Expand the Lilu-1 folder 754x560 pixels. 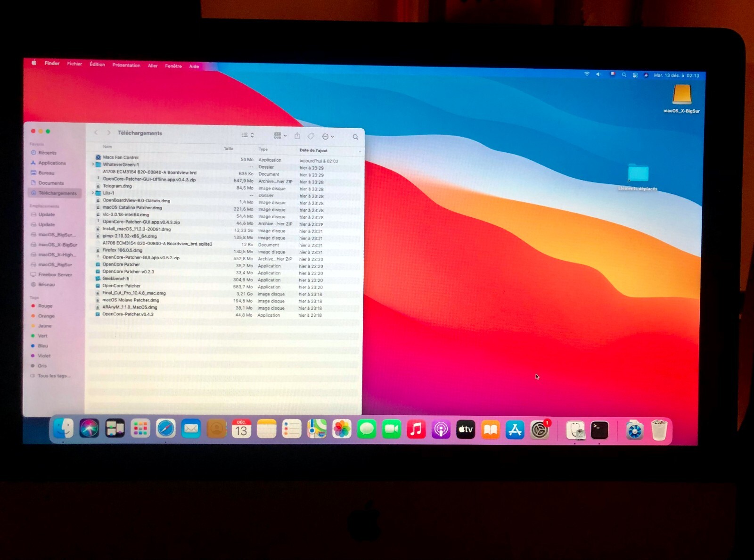tap(93, 193)
